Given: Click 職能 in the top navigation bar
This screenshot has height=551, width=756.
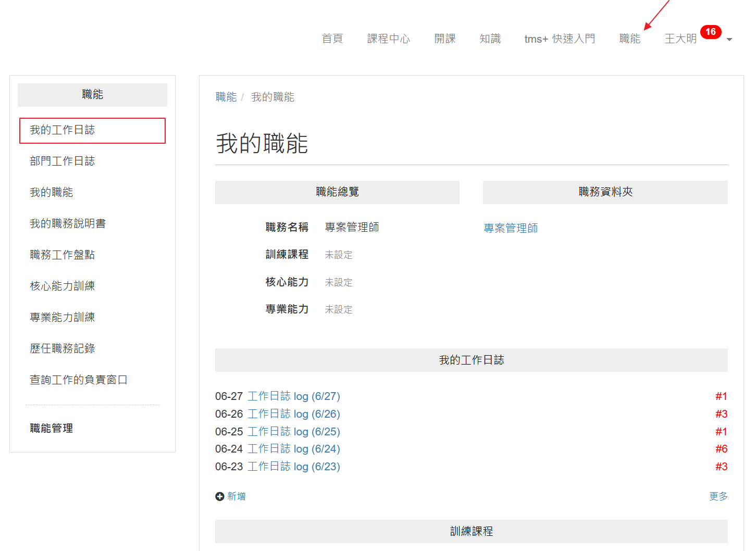Looking at the screenshot, I should pyautogui.click(x=629, y=39).
